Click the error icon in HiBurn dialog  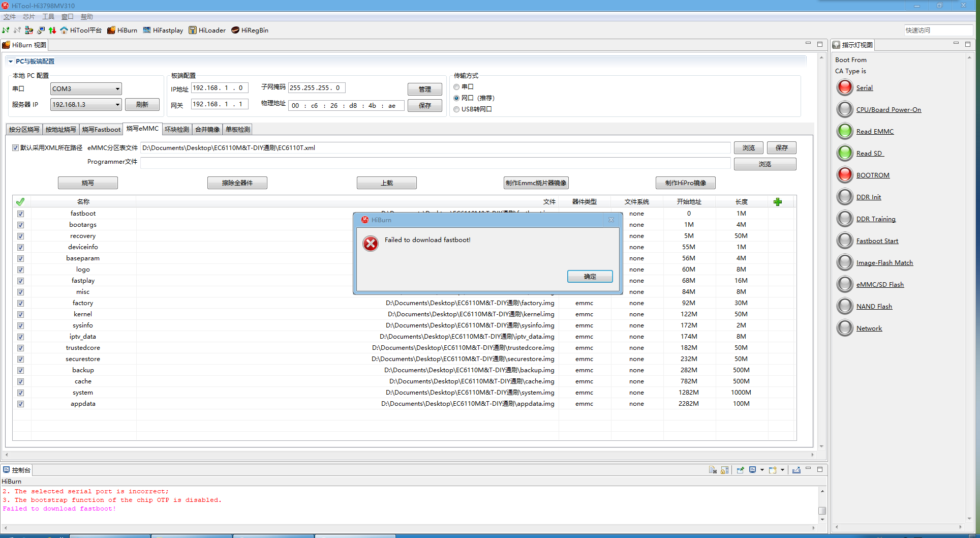[x=371, y=244]
